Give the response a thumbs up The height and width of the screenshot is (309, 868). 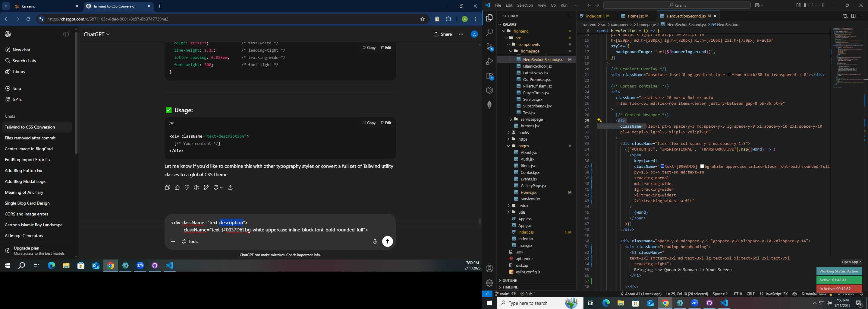[177, 188]
